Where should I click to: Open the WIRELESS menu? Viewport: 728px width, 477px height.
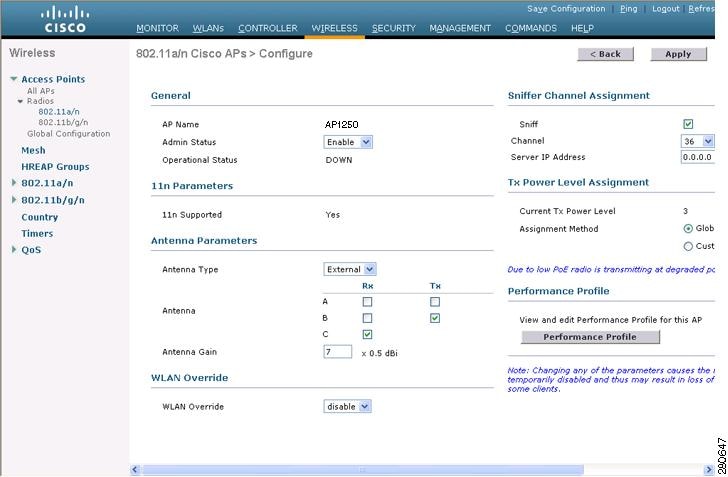coord(334,28)
